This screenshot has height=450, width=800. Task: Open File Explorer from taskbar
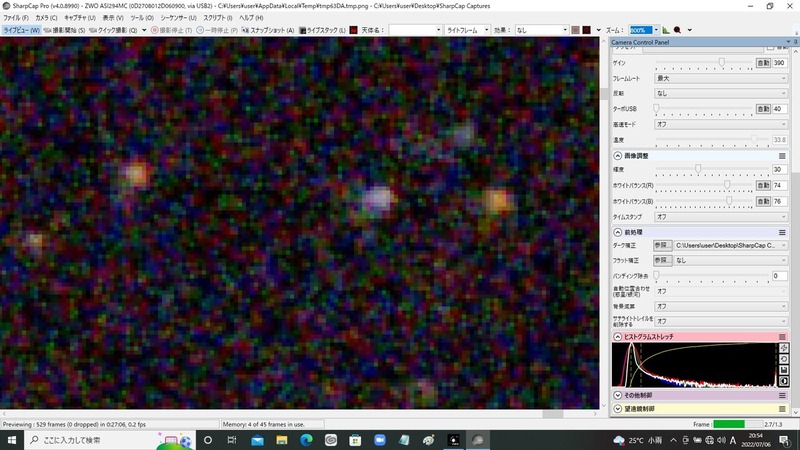pos(282,440)
